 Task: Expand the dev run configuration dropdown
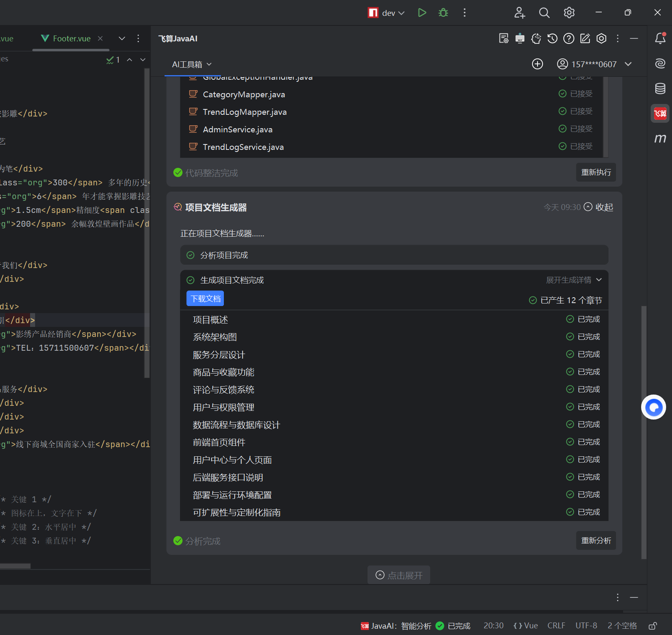(x=401, y=13)
